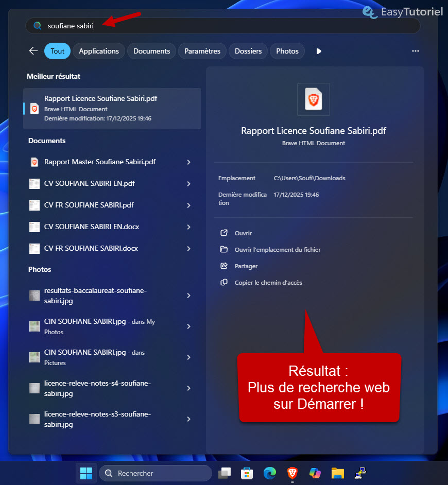The height and width of the screenshot is (485, 448).
Task: Click the back arrow near the filters
Action: click(x=33, y=51)
